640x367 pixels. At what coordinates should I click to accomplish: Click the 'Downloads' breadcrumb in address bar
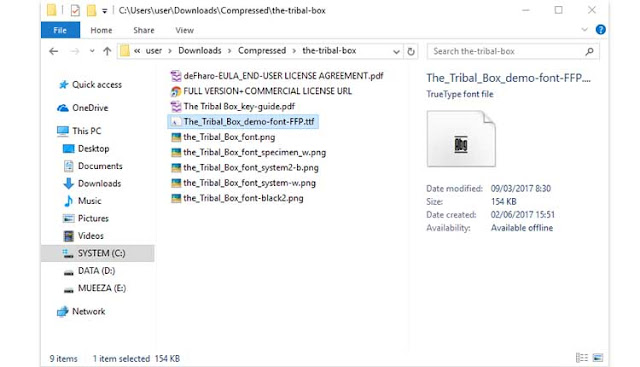(x=200, y=51)
